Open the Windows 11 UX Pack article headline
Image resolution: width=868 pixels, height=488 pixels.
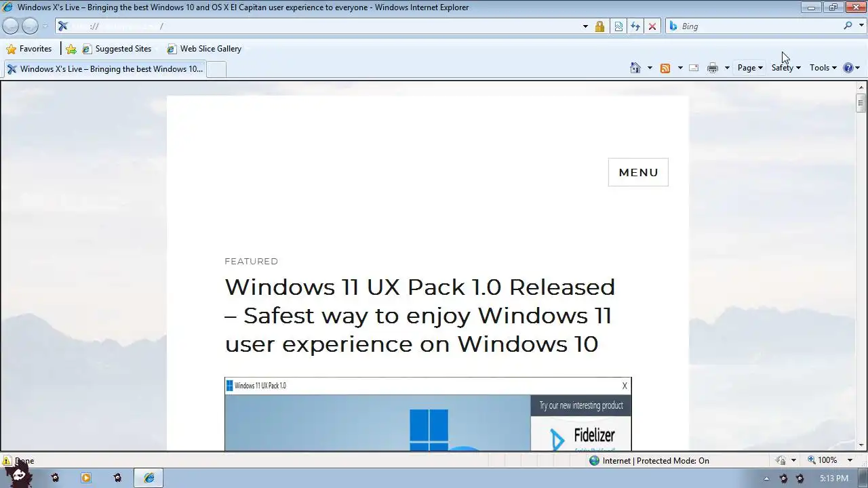[420, 315]
